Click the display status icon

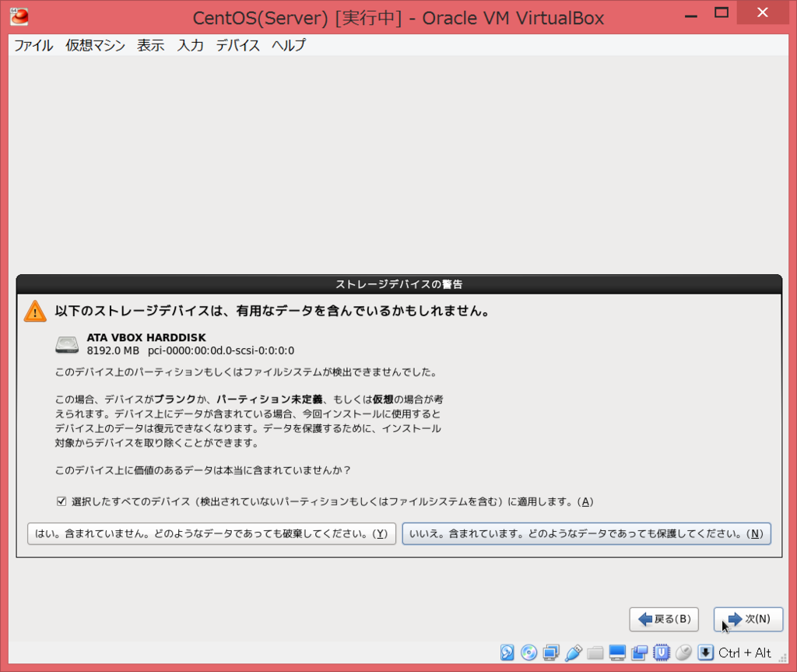[617, 653]
